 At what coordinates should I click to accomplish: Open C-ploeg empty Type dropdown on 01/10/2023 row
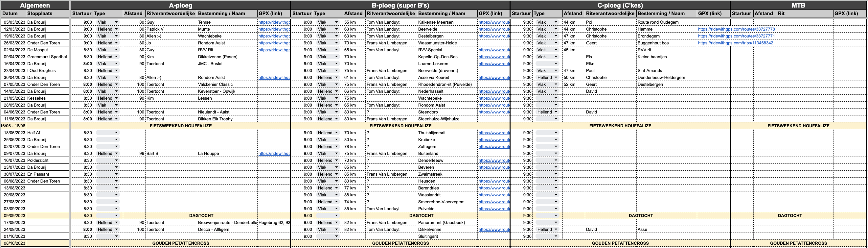[x=547, y=236]
